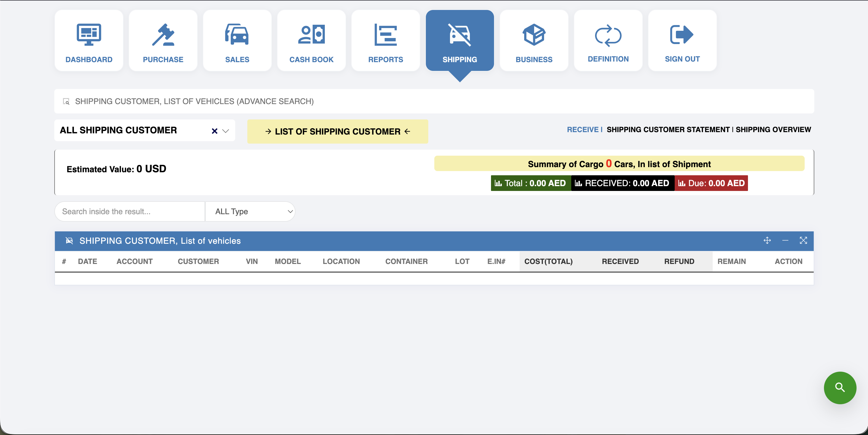
Task: Sort by the REFUND column header
Action: tap(679, 262)
